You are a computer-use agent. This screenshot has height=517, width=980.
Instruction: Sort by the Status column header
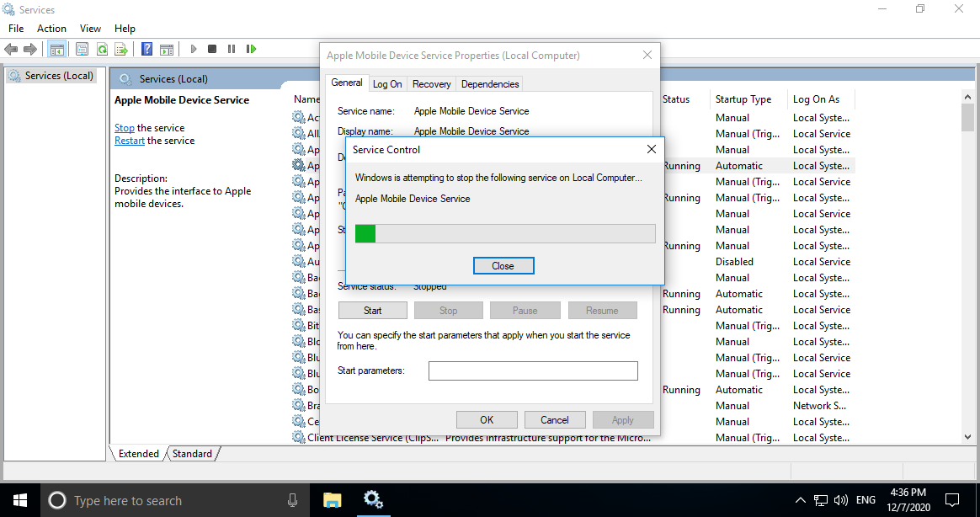pos(676,99)
